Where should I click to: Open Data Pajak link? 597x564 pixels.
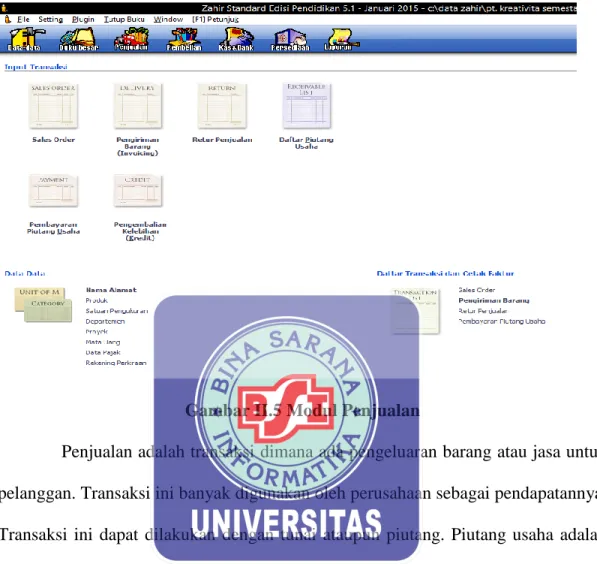point(103,353)
